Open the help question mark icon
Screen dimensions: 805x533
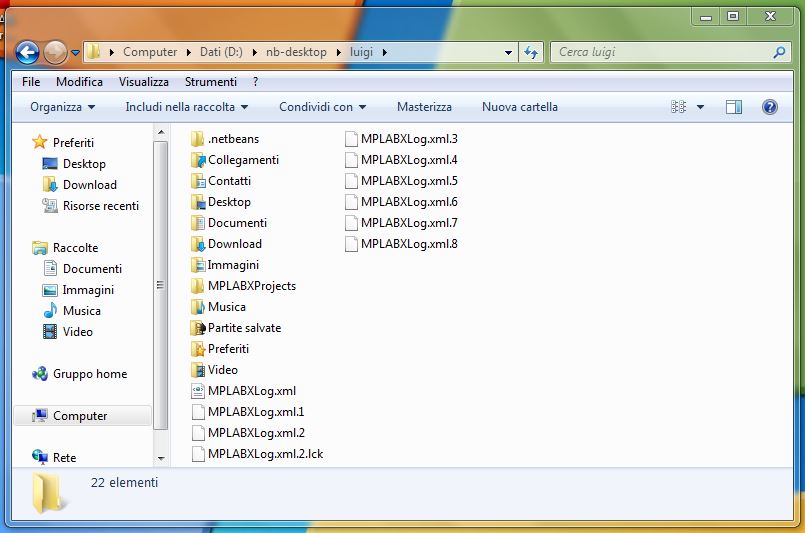click(x=769, y=107)
